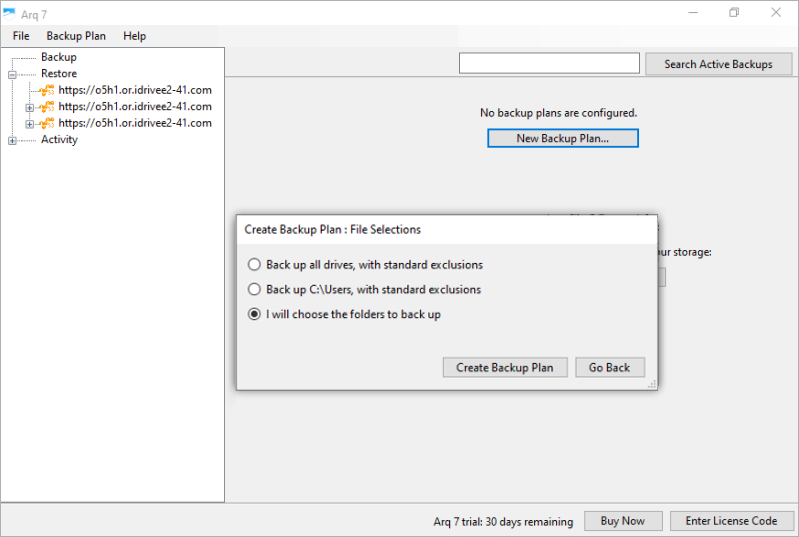Screen dimensions: 799x537
Task: Click Enter License Code button
Action: point(731,521)
